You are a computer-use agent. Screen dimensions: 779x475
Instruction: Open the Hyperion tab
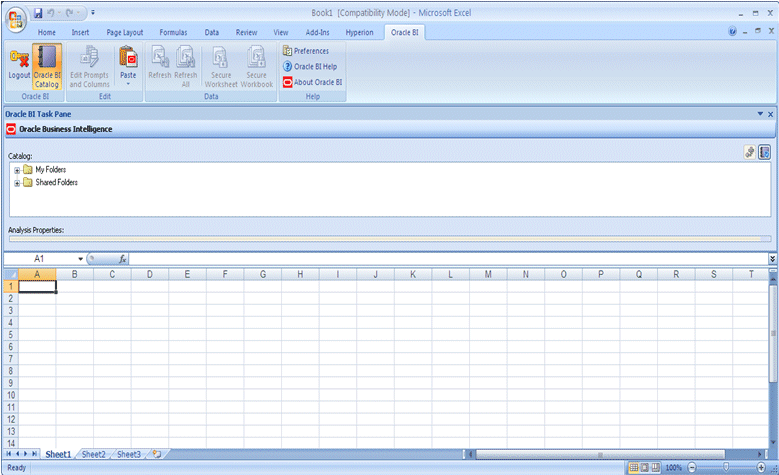(x=359, y=32)
